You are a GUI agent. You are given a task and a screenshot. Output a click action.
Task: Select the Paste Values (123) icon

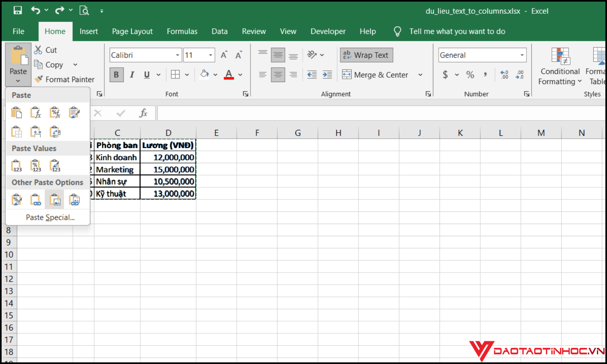click(x=16, y=165)
